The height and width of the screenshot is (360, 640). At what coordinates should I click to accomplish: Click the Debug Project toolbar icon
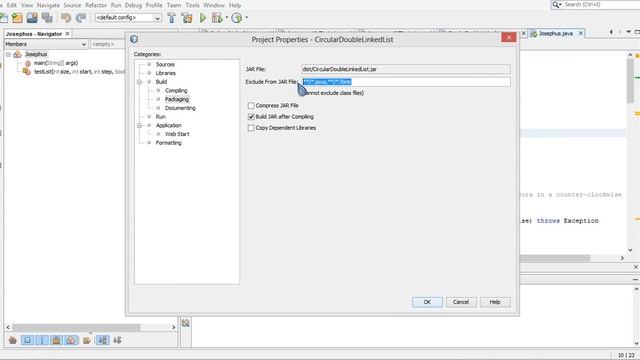(x=217, y=18)
